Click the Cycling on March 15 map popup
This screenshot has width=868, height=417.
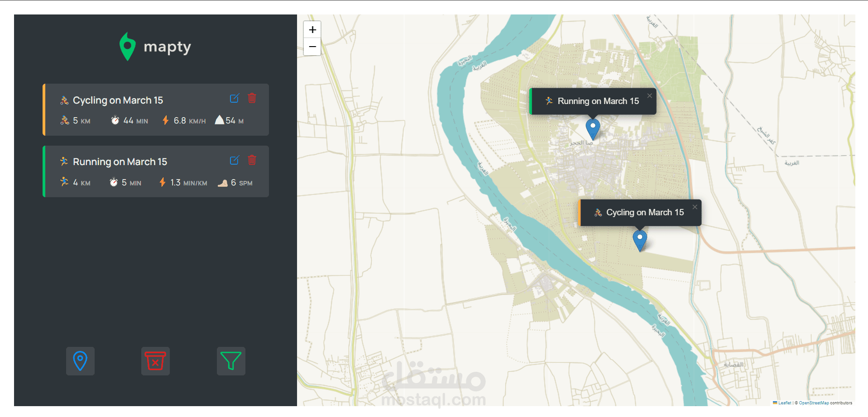click(640, 213)
